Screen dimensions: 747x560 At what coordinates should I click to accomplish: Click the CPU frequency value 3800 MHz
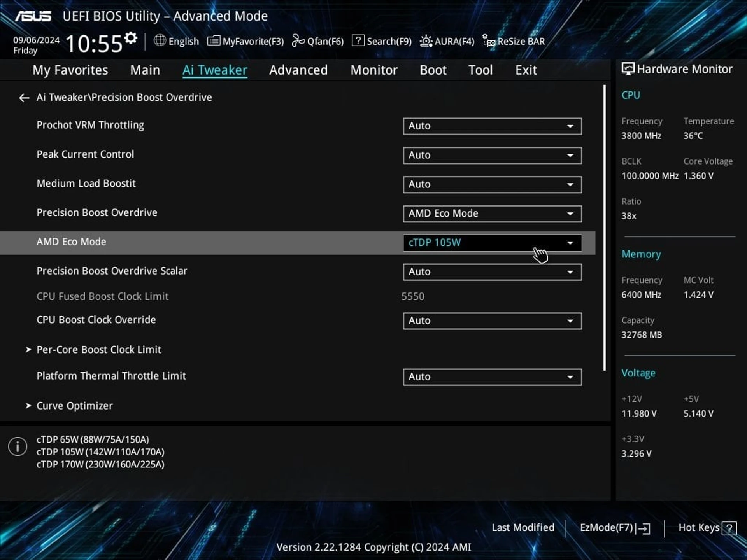641,136
